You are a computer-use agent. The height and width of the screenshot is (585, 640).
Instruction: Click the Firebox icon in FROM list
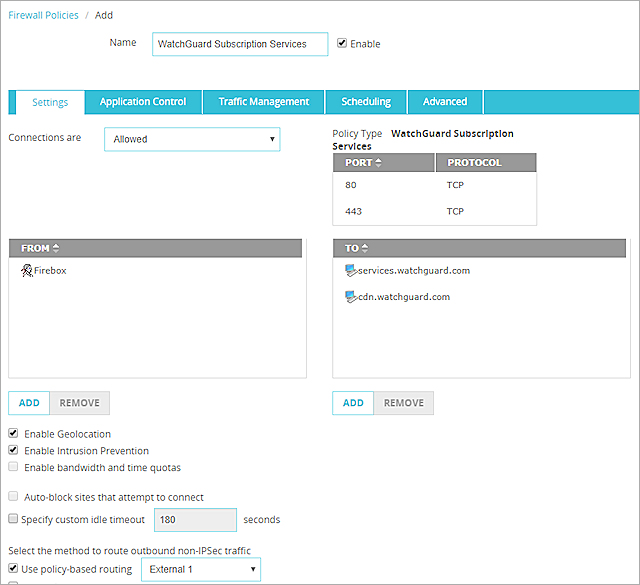tap(27, 270)
